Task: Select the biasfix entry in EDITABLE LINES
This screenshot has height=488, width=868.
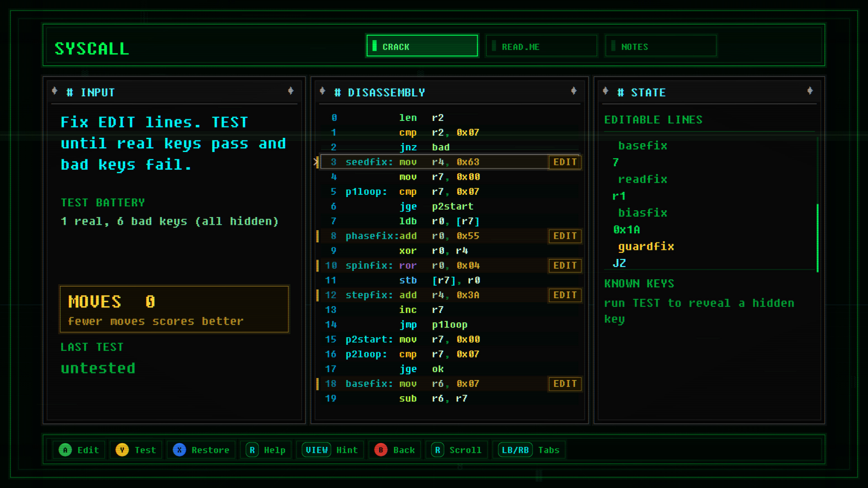Action: 643,213
